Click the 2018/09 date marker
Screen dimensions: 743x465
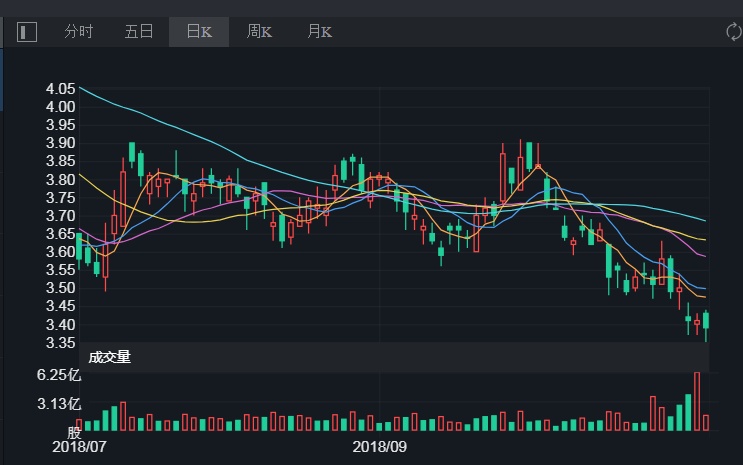379,447
